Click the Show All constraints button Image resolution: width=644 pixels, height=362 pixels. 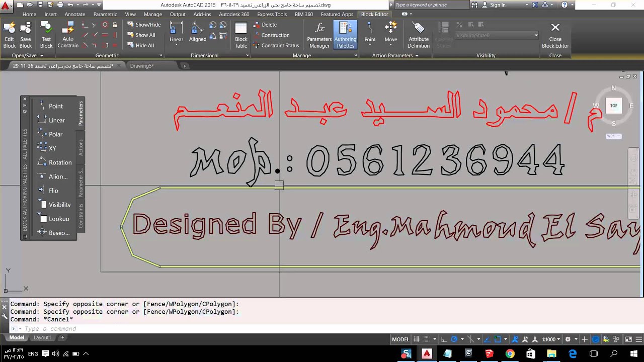pos(141,35)
